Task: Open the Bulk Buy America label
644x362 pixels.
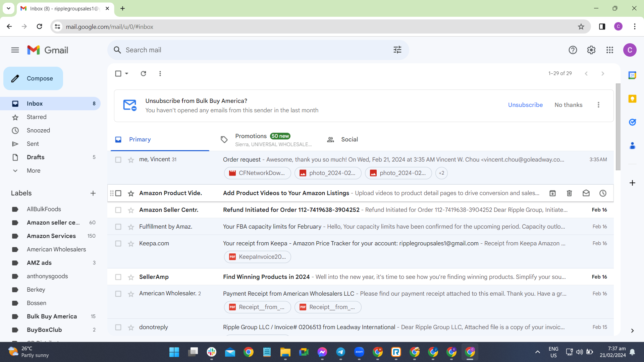Action: pyautogui.click(x=52, y=316)
